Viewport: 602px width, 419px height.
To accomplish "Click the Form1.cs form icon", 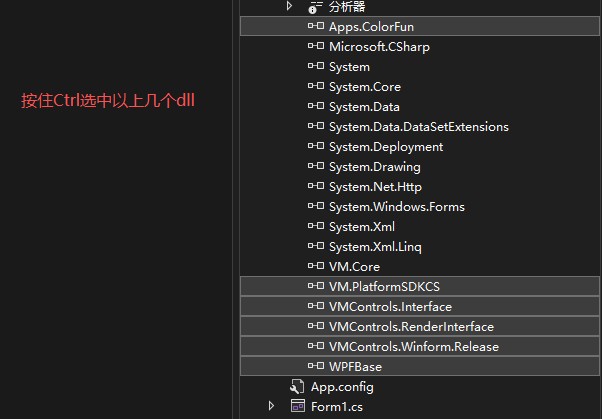I will 296,407.
